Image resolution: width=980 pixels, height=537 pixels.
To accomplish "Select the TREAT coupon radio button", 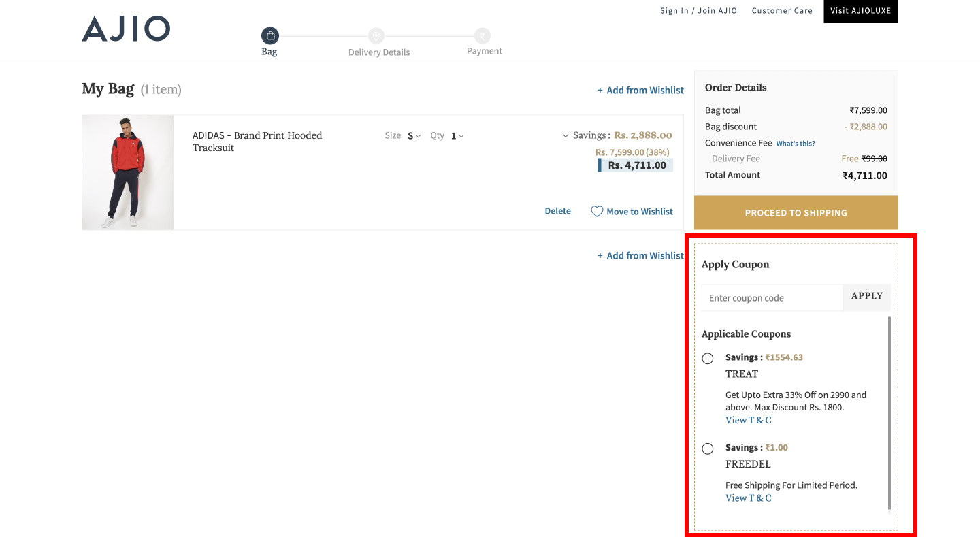I will pos(708,359).
